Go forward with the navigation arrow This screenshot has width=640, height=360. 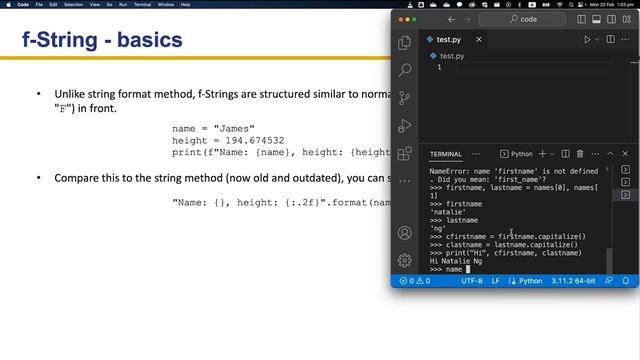point(467,19)
